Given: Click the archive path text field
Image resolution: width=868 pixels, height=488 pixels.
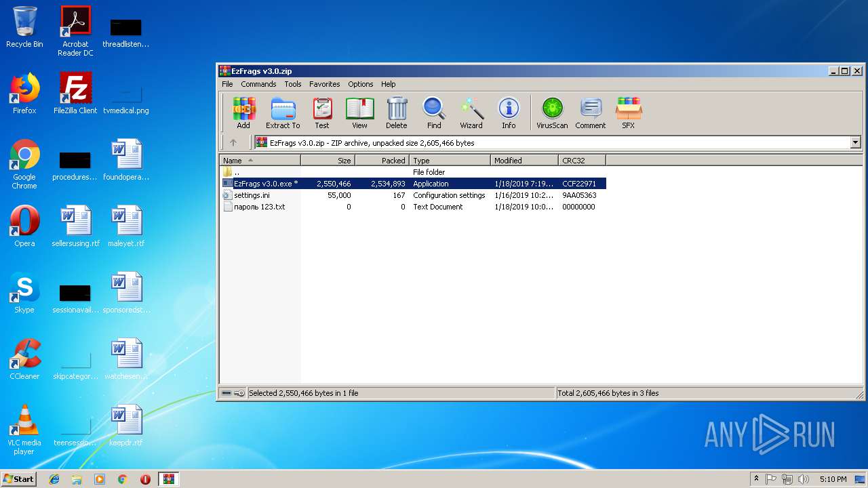Looking at the screenshot, I should [552, 143].
